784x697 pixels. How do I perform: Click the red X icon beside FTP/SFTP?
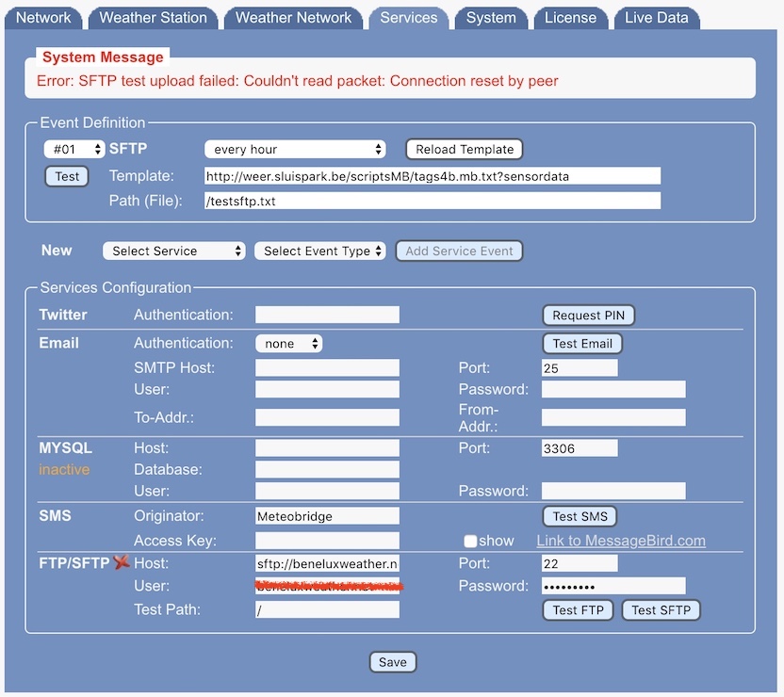(121, 562)
